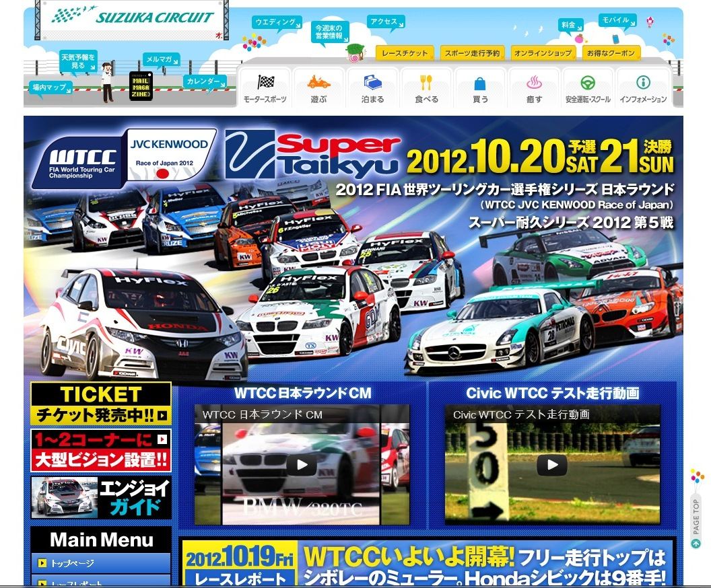Screen dimensions: 711x588
Task: Open the オンラインショップ tab
Action: coord(543,53)
